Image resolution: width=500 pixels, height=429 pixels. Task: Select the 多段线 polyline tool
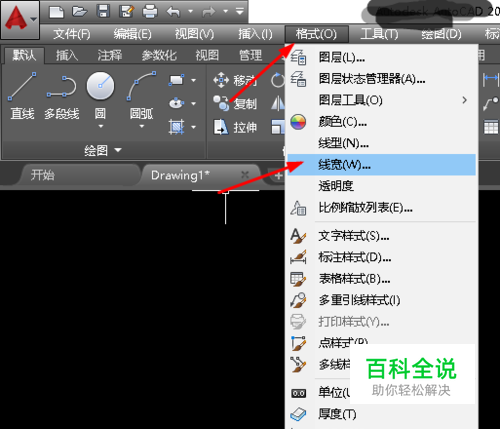click(x=62, y=97)
